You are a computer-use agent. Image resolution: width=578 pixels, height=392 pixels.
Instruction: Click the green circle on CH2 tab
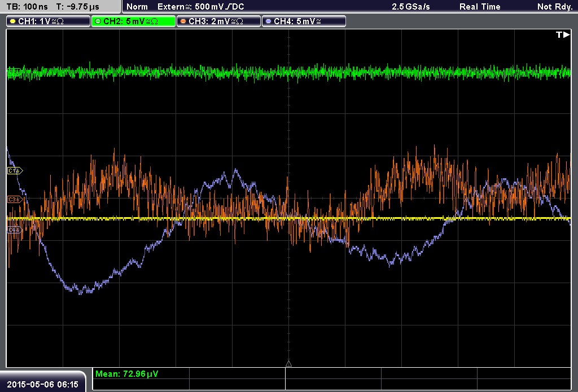[x=98, y=21]
